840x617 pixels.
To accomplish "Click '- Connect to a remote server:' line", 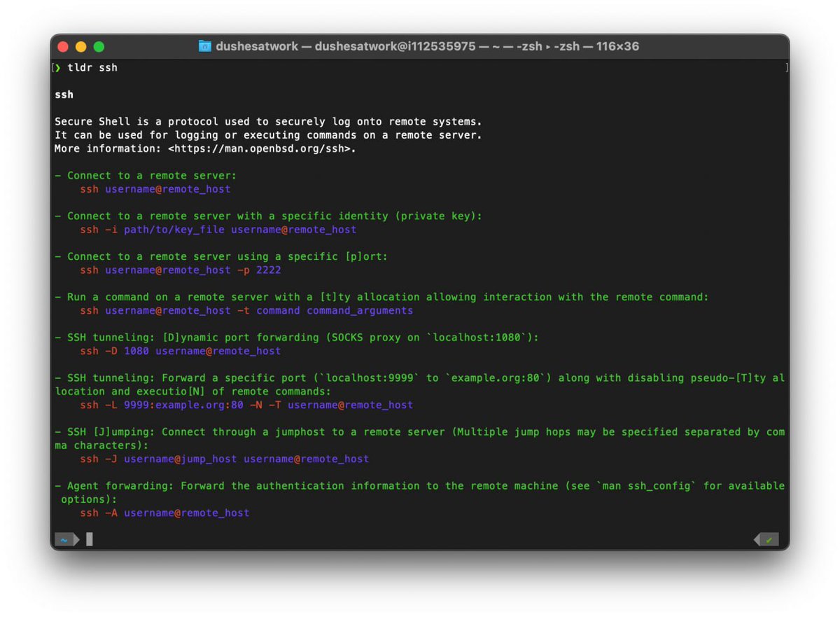I will pos(146,176).
